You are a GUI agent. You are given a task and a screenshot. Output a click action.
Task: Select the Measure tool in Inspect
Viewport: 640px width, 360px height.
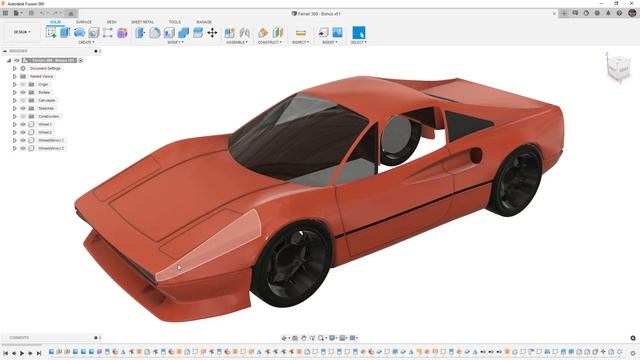(301, 33)
